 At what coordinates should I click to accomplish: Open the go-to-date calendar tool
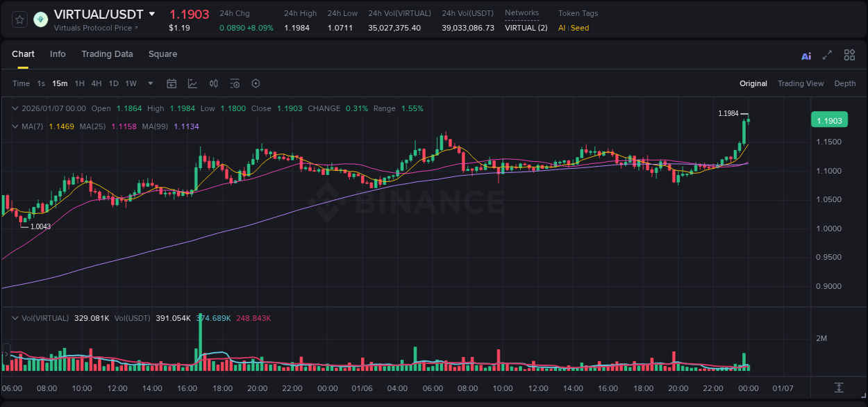point(172,83)
